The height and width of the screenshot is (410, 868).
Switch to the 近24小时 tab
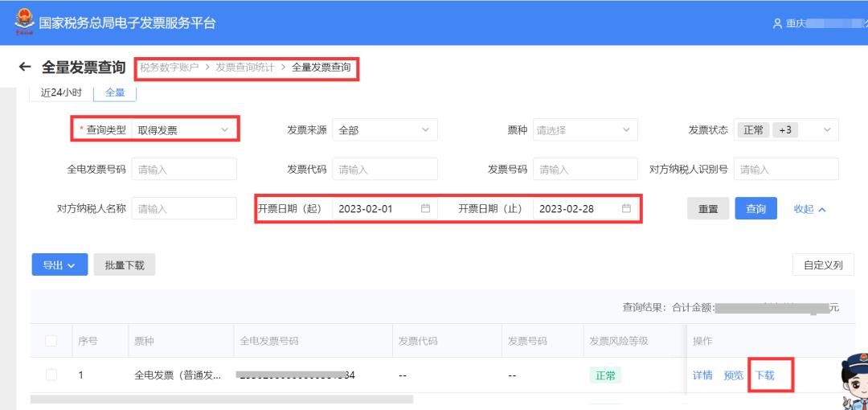tap(61, 92)
